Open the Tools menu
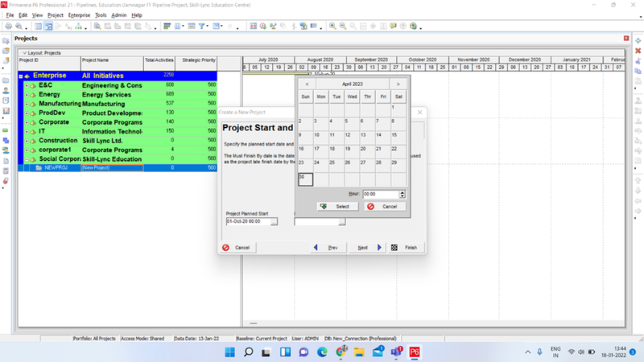This screenshot has width=644, height=362. [101, 15]
